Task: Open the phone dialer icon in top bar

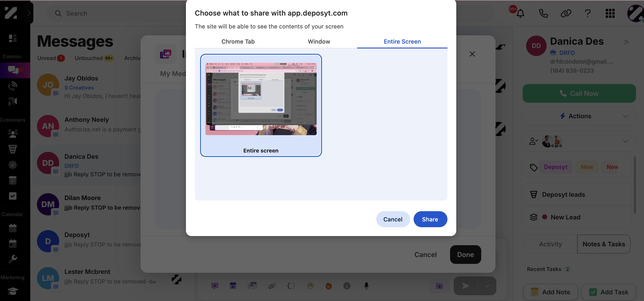Action: (543, 14)
